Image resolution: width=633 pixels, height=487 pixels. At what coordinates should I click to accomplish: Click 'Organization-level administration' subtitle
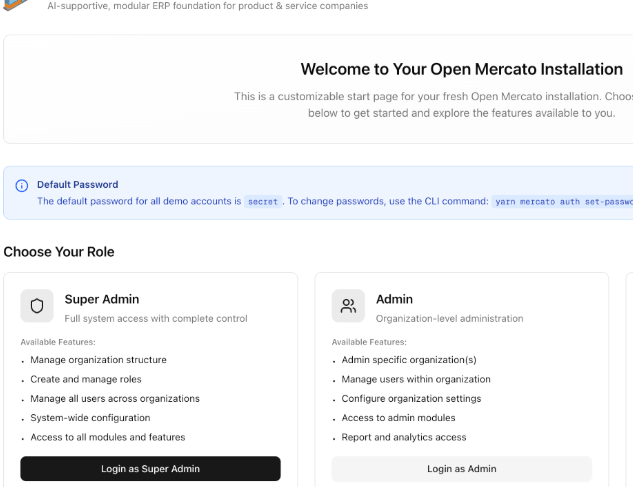point(449,319)
